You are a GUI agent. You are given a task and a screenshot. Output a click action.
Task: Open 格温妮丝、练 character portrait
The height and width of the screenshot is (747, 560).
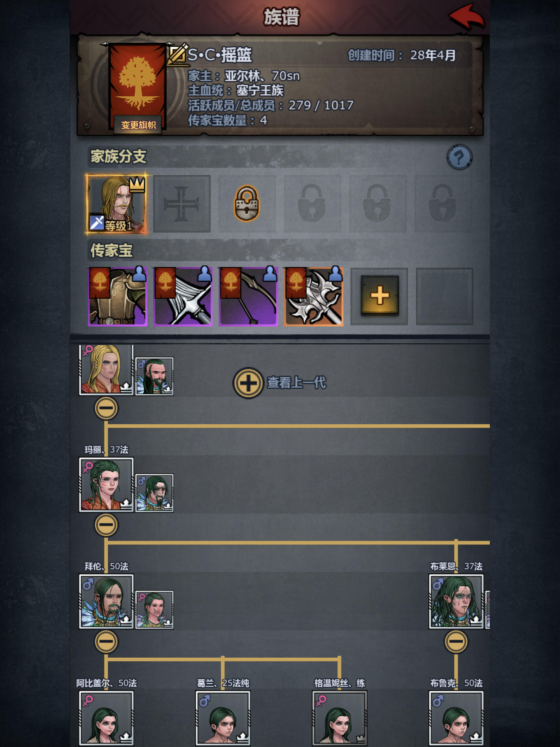click(x=339, y=718)
